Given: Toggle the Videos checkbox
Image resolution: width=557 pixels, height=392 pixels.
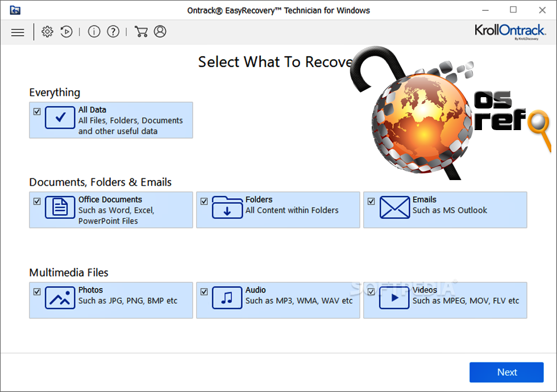Looking at the screenshot, I should coord(371,292).
